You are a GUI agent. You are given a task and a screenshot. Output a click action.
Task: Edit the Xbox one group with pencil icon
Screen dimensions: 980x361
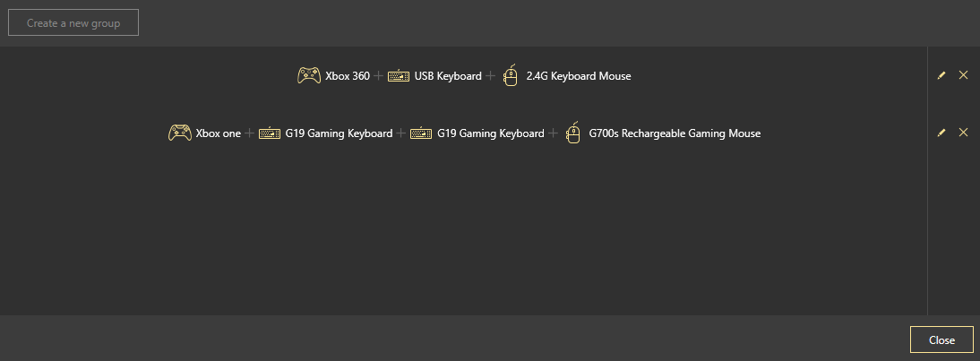(941, 133)
